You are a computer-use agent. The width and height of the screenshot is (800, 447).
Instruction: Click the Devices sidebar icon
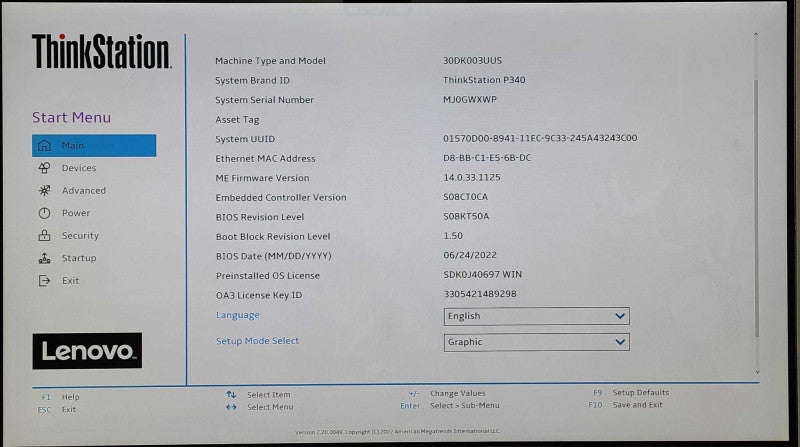point(44,168)
